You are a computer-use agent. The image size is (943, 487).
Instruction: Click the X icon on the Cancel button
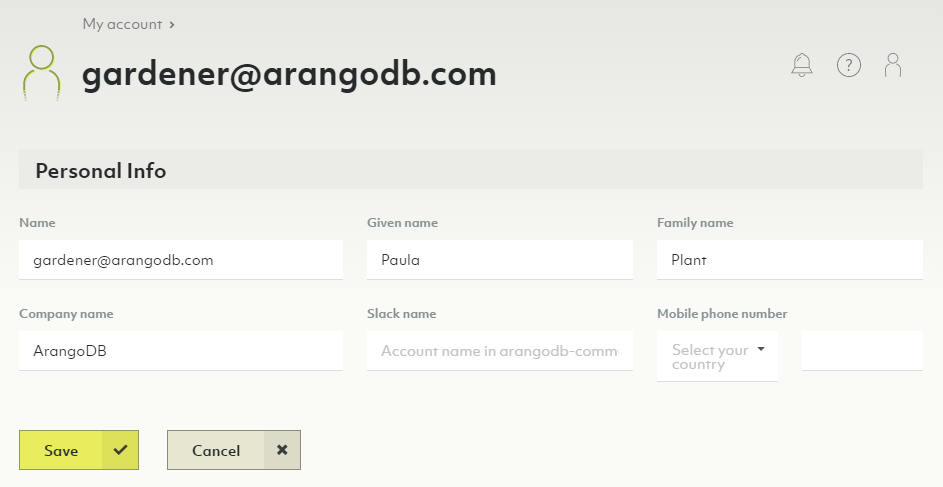(282, 450)
